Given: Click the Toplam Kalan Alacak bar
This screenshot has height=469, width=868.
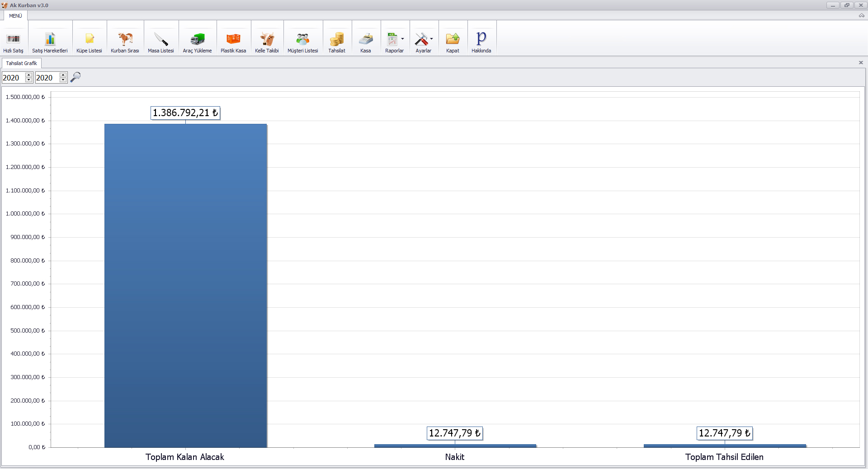Looking at the screenshot, I should pos(185,286).
